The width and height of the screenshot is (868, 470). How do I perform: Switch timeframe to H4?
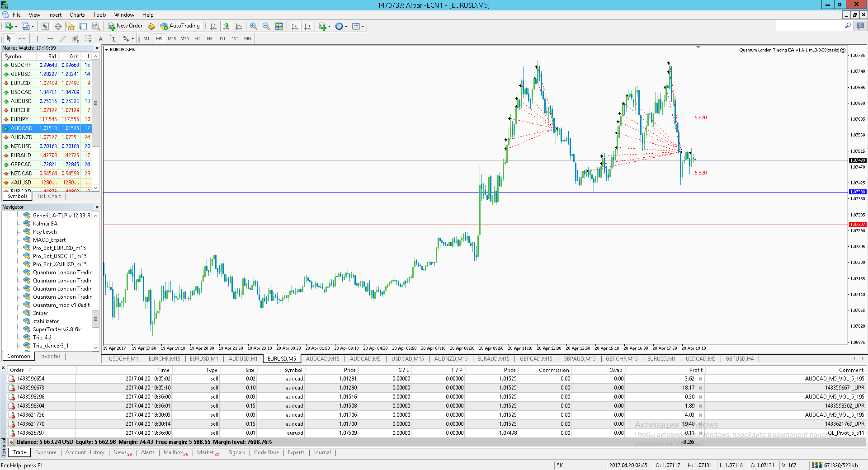point(210,38)
